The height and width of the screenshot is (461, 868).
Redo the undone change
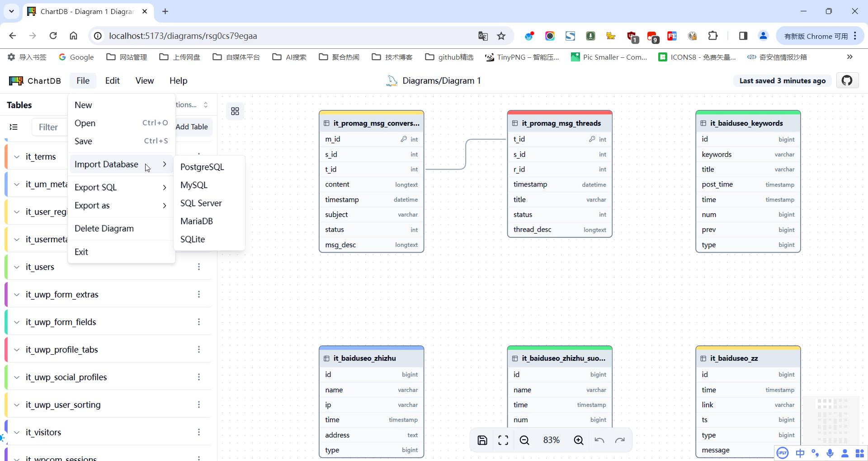pos(620,440)
